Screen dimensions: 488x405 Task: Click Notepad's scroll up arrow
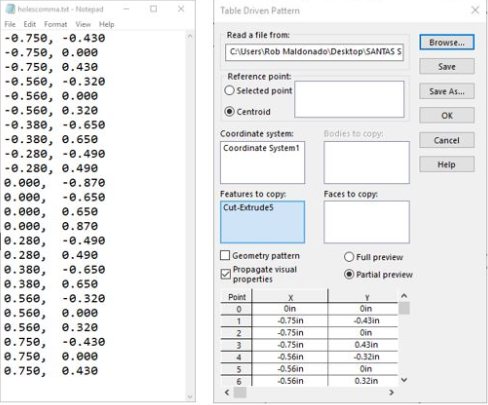coord(190,35)
